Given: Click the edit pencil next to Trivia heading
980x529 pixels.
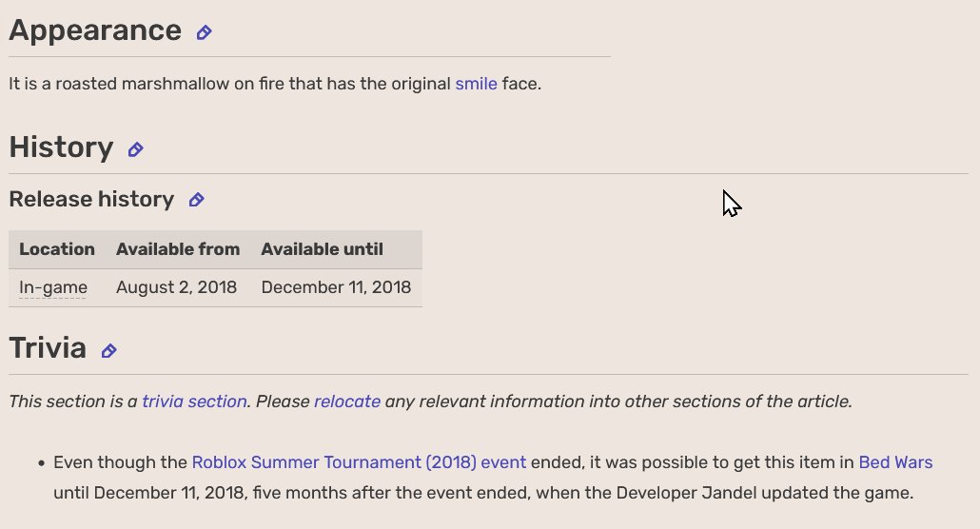Looking at the screenshot, I should [108, 351].
